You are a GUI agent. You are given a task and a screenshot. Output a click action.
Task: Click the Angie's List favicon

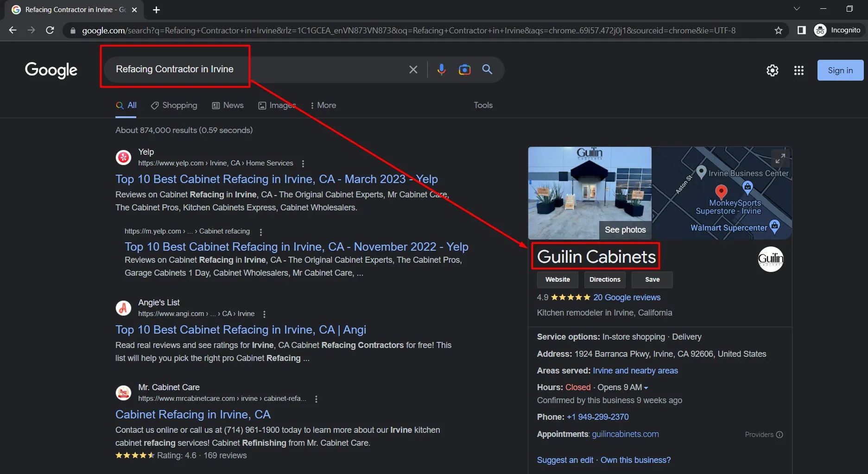[x=123, y=308]
